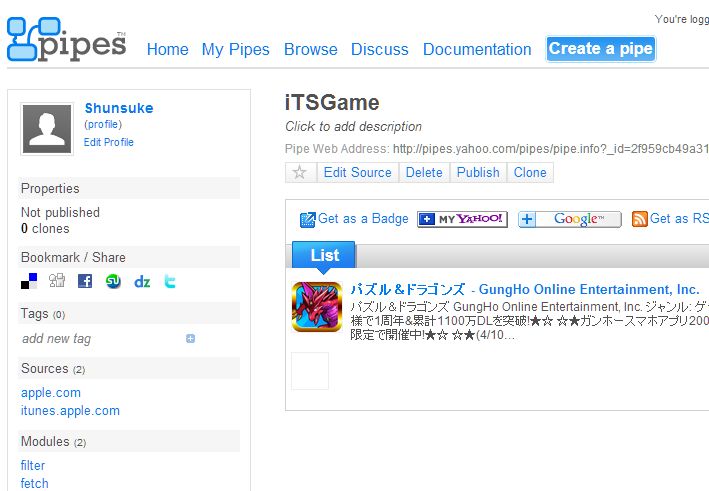Open the Browse section
The width and height of the screenshot is (709, 491).
(x=311, y=49)
